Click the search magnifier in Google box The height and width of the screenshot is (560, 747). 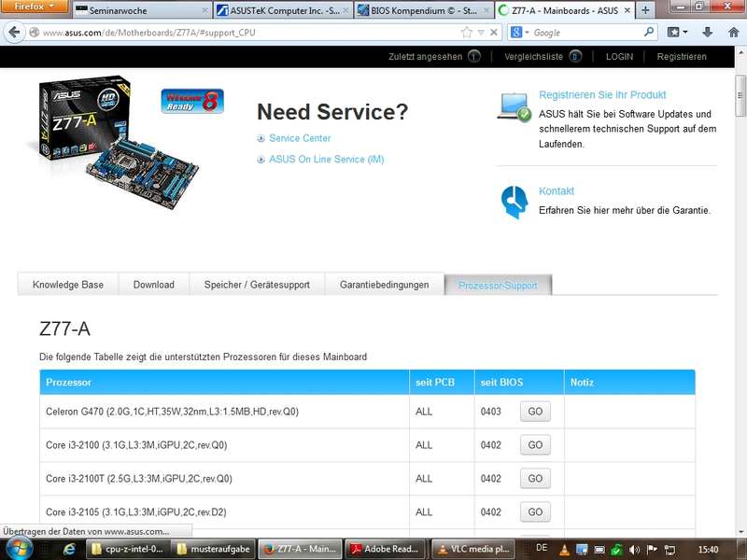pyautogui.click(x=650, y=32)
